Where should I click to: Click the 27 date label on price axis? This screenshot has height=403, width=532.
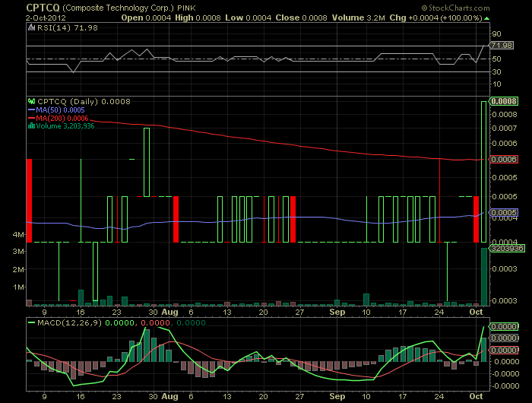tap(299, 312)
